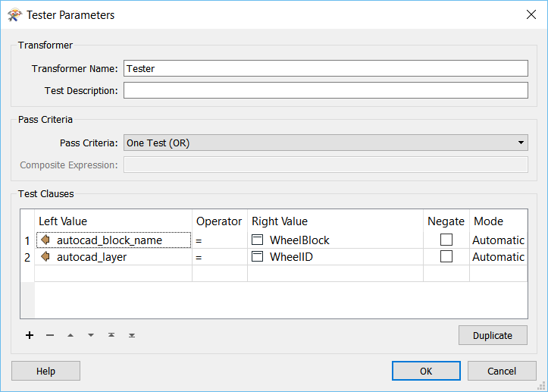Click the attribute arrow icon beside autocad_layer
Image resolution: width=548 pixels, height=392 pixels.
45,257
